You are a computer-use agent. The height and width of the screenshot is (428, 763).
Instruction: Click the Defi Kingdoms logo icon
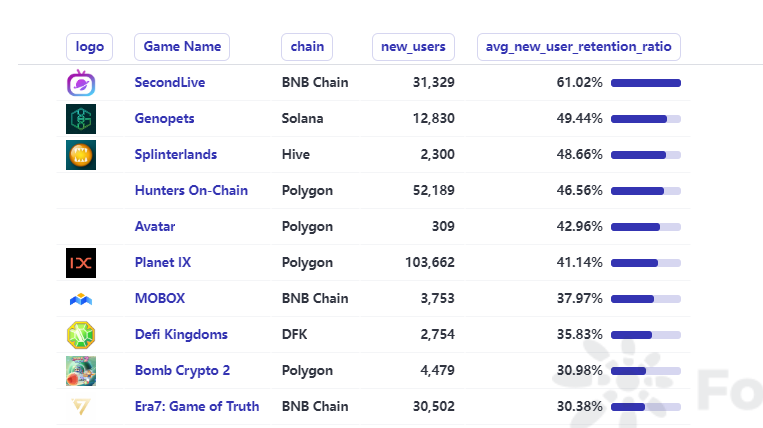80,335
